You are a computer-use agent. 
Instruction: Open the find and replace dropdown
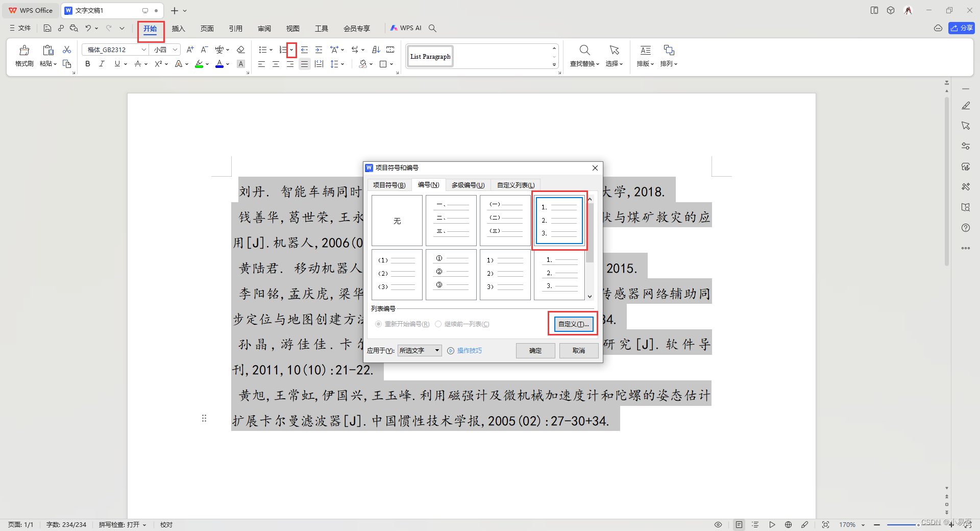tap(584, 64)
